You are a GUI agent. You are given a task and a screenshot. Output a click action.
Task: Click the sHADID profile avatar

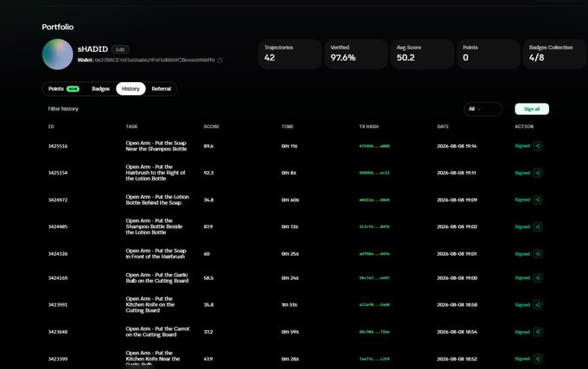click(x=57, y=54)
